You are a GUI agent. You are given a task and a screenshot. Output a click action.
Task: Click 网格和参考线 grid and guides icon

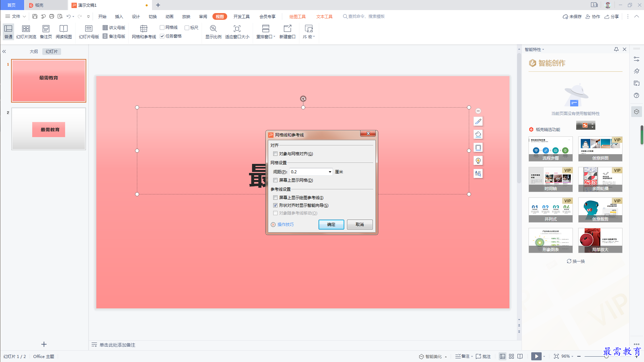144,28
